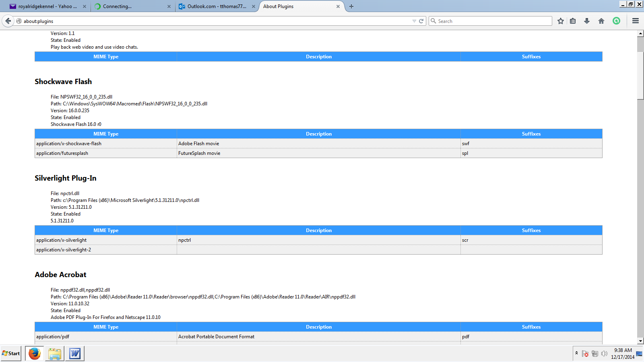
Task: Click Adobe Acrobat table Description header
Action: (x=319, y=327)
